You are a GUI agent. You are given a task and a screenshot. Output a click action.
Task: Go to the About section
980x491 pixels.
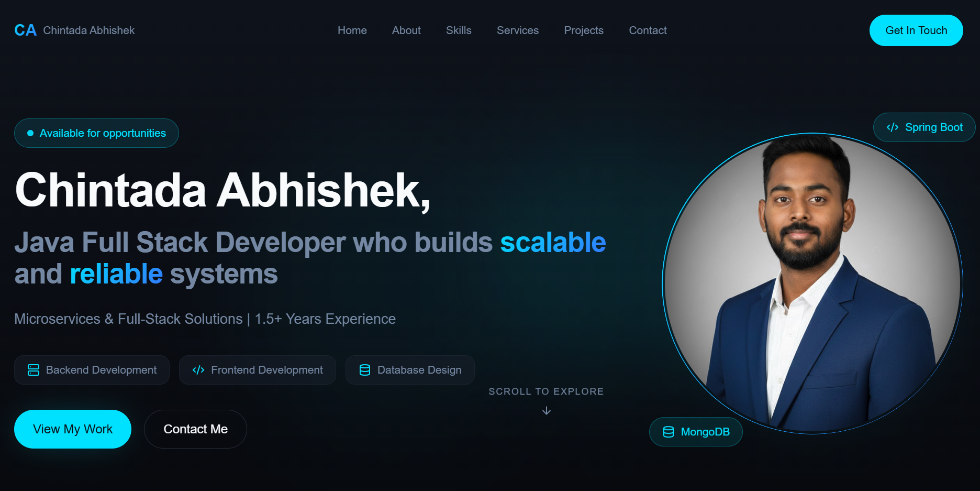click(406, 30)
